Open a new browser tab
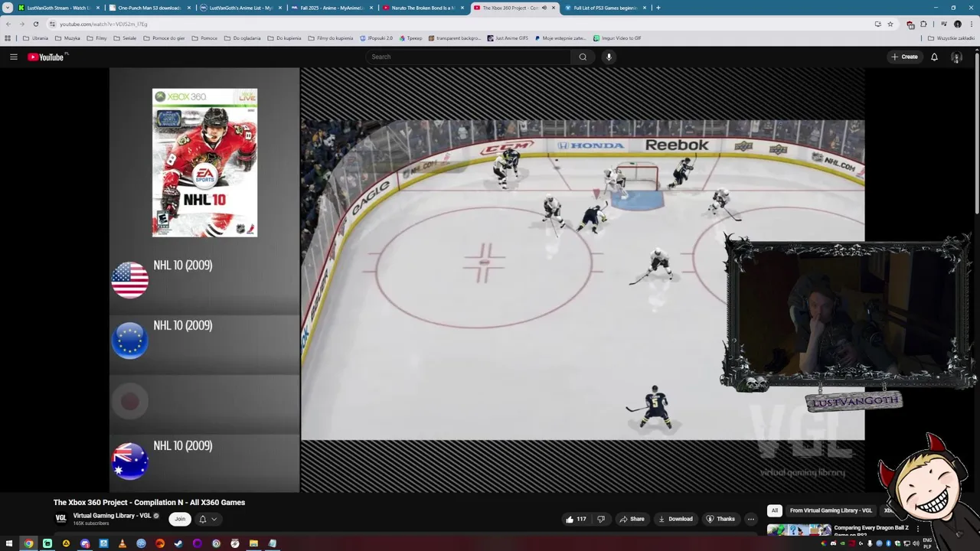The width and height of the screenshot is (980, 551). 658,8
